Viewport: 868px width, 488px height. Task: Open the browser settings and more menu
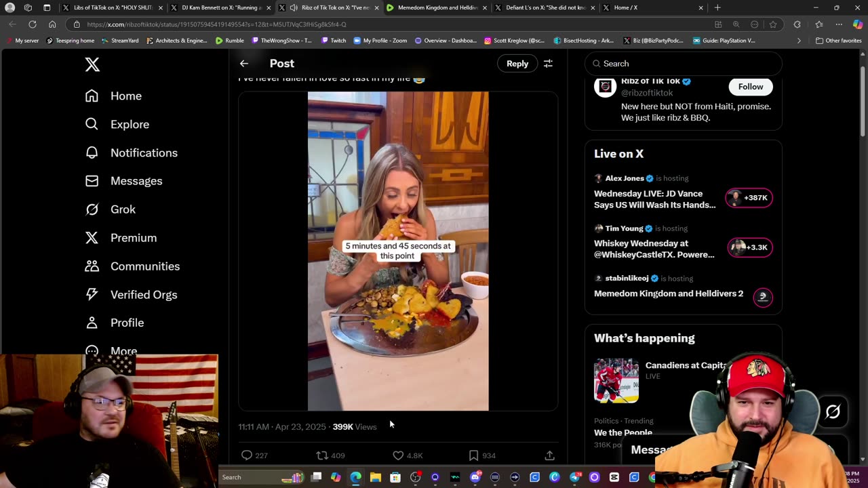840,24
